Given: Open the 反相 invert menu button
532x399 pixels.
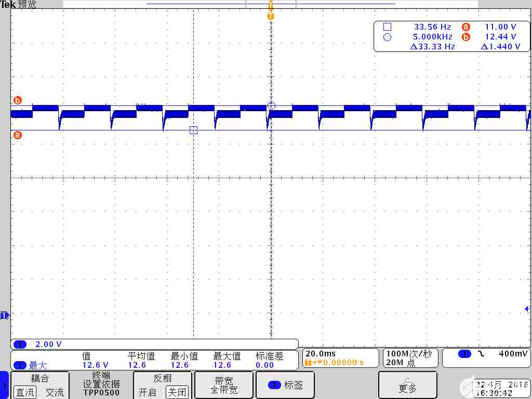Looking at the screenshot, I should coord(163,385).
